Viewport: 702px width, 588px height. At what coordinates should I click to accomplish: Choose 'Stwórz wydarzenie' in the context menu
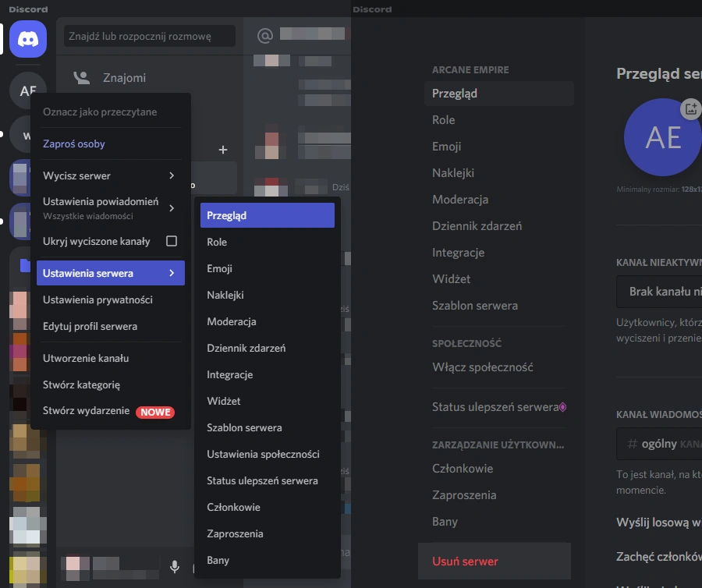click(111, 411)
